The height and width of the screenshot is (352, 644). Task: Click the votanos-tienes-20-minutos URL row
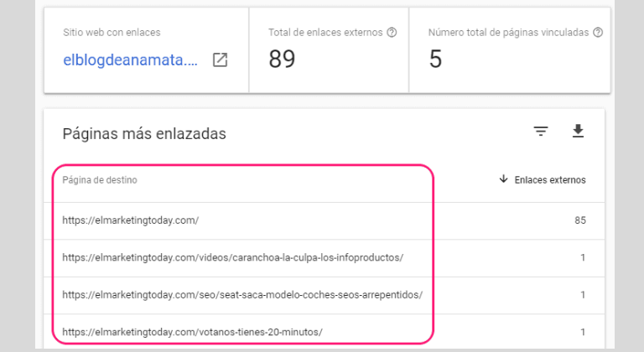(x=193, y=333)
